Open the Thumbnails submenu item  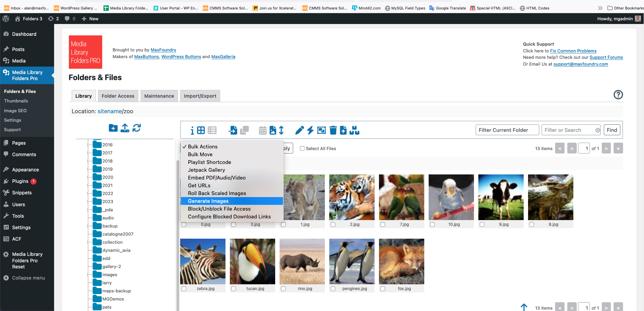tap(16, 101)
